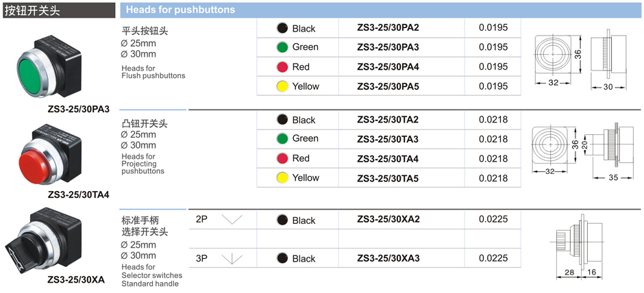The image size is (644, 293).
Task: Click the yellow color dot for ZS3-25/30TA5
Action: 282,178
